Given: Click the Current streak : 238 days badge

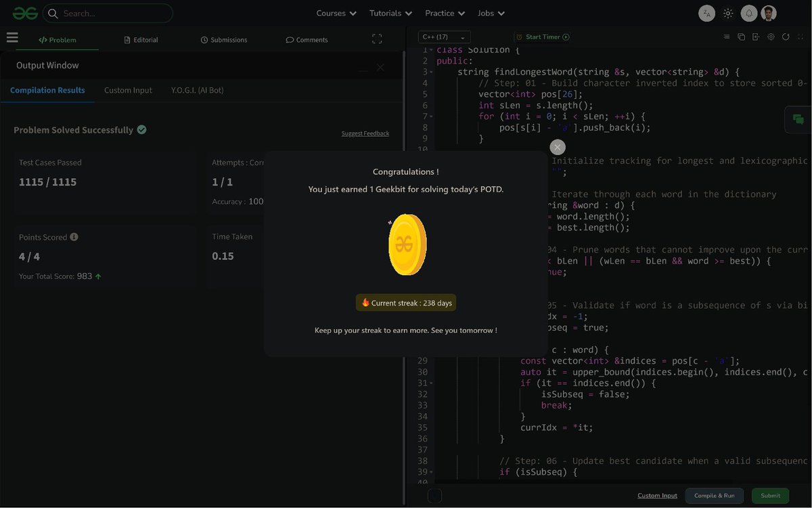Looking at the screenshot, I should (x=406, y=303).
